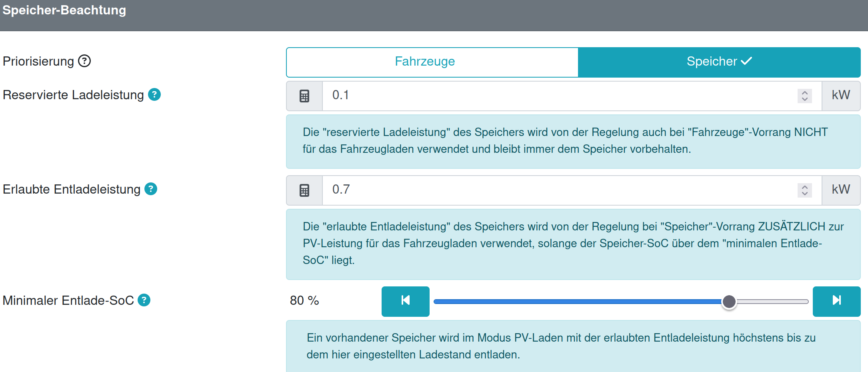This screenshot has height=372, width=868.
Task: Click the Erlaubte Entladeleistung input showing 0.7
Action: [560, 190]
